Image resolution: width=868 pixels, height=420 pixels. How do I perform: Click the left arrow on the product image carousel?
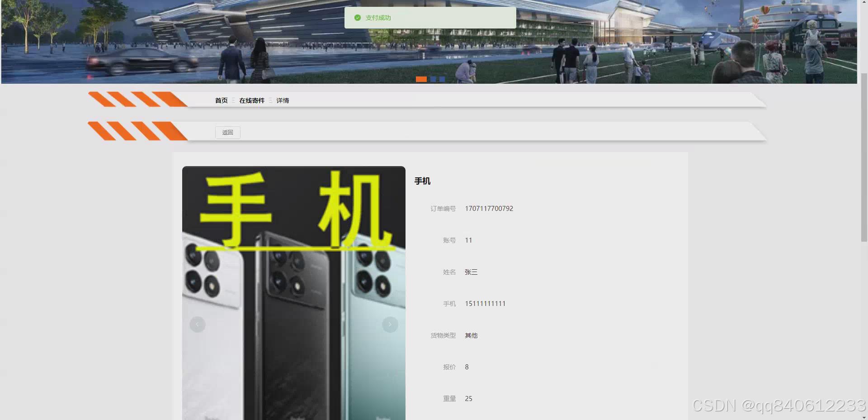tap(198, 324)
